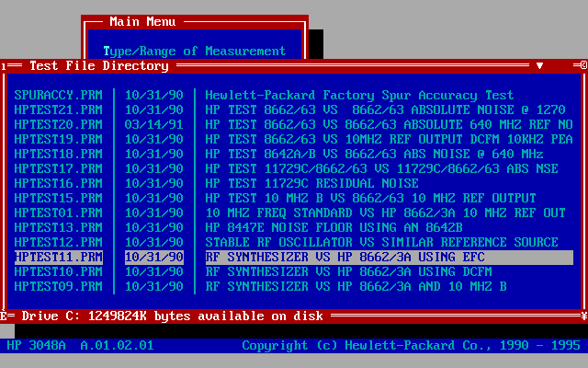This screenshot has height=368, width=588.
Task: Click description containing ABSOLUTE 640 MHZ REF
Action: [x=389, y=124]
